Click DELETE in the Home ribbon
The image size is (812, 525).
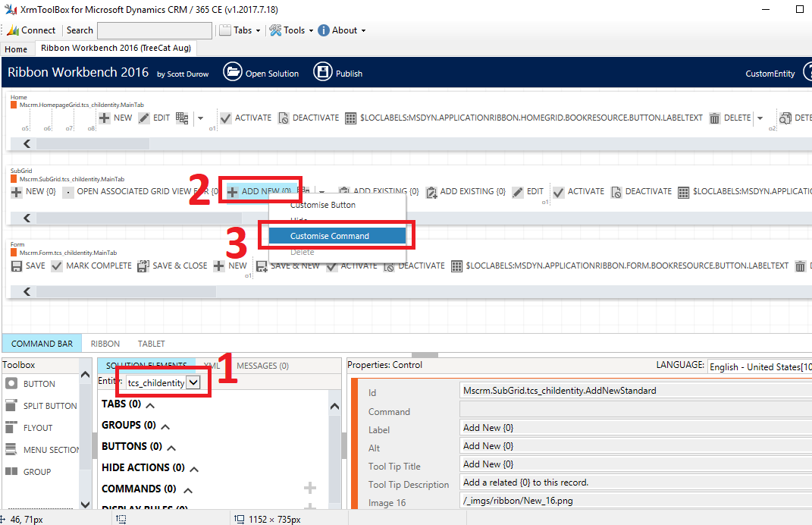tap(730, 118)
